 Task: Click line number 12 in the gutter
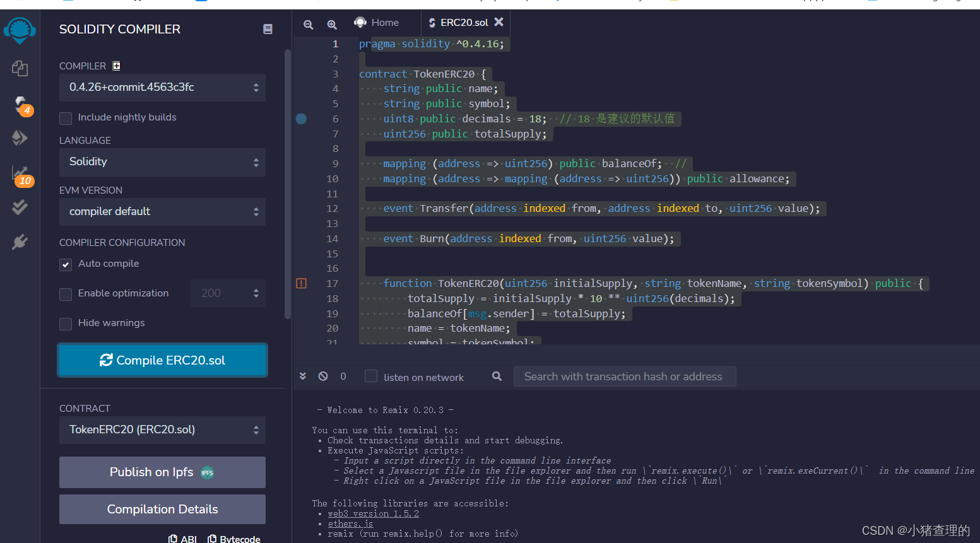pyautogui.click(x=332, y=209)
